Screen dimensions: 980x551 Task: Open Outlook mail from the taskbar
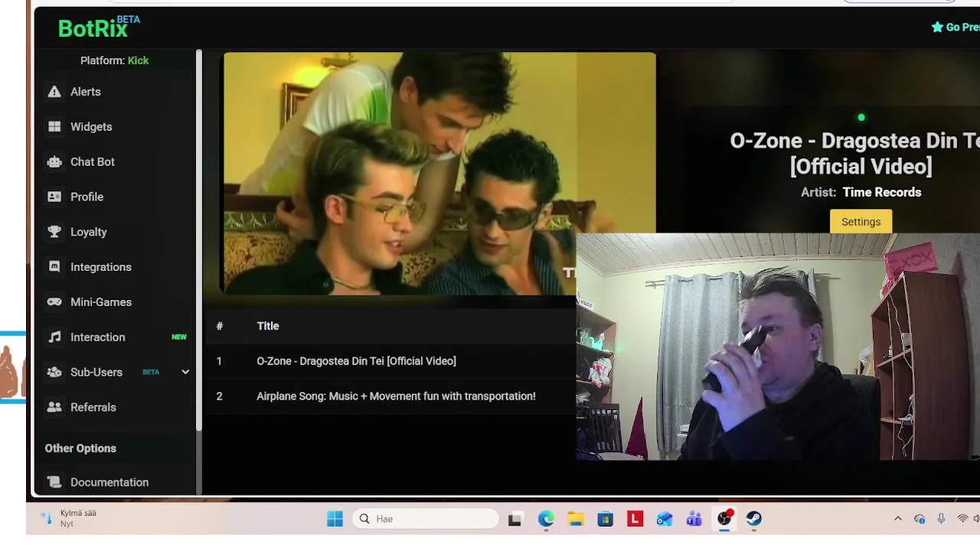point(665,519)
